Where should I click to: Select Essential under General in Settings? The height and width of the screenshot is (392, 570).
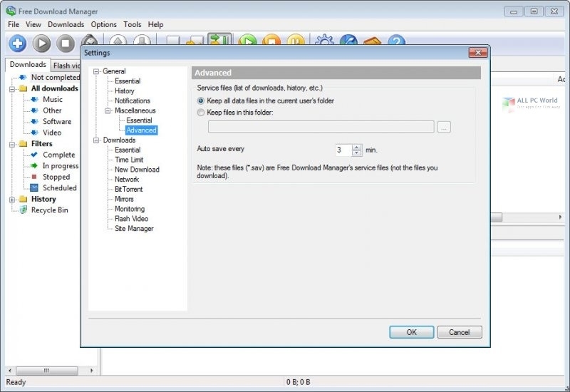click(x=128, y=81)
